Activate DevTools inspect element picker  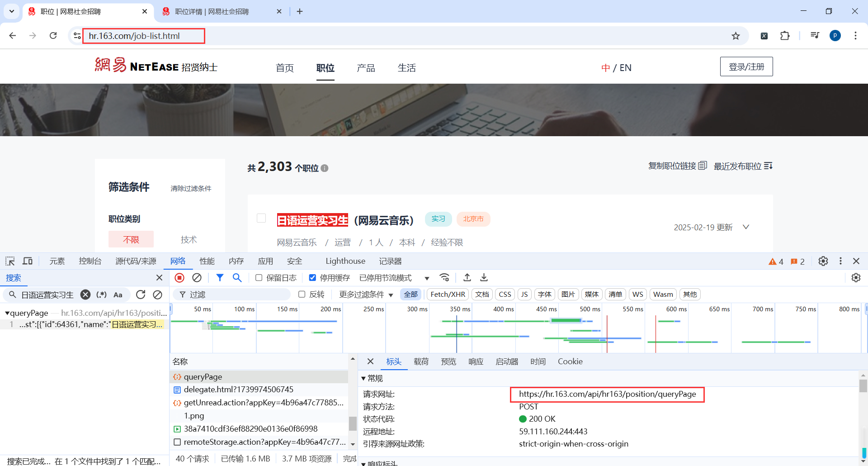click(10, 261)
